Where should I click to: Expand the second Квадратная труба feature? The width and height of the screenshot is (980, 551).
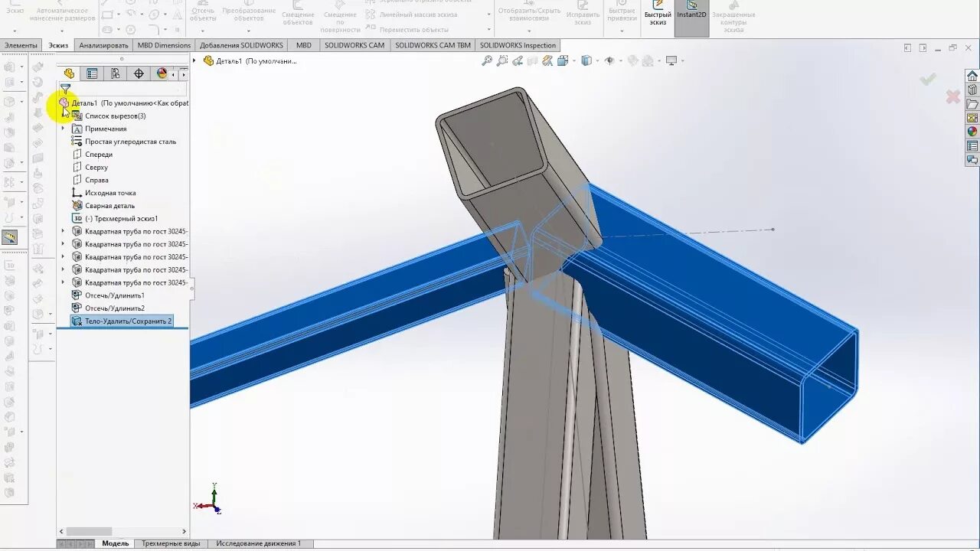pyautogui.click(x=64, y=244)
